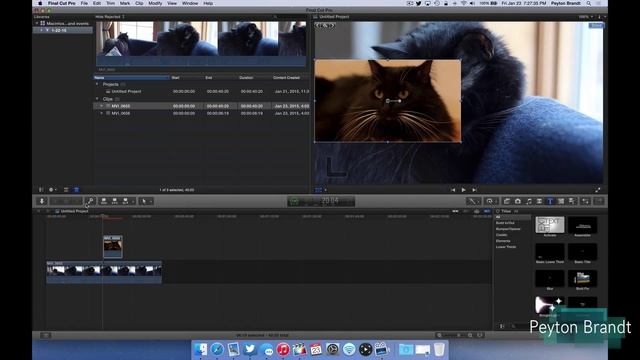
Task: Open the browser action gear menu
Action: click(x=52, y=190)
